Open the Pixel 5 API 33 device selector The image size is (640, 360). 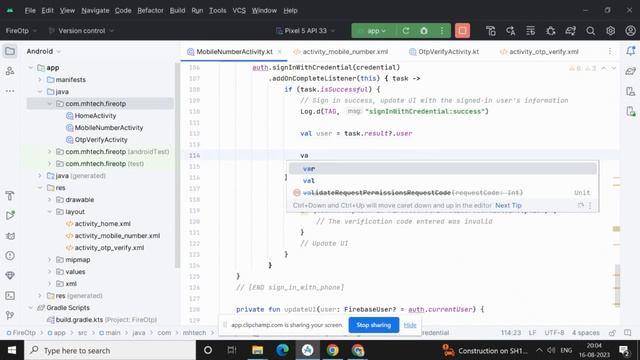(305, 31)
